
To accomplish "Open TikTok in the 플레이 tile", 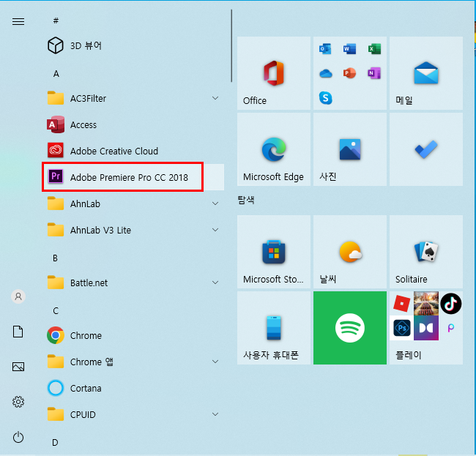I will pos(451,304).
